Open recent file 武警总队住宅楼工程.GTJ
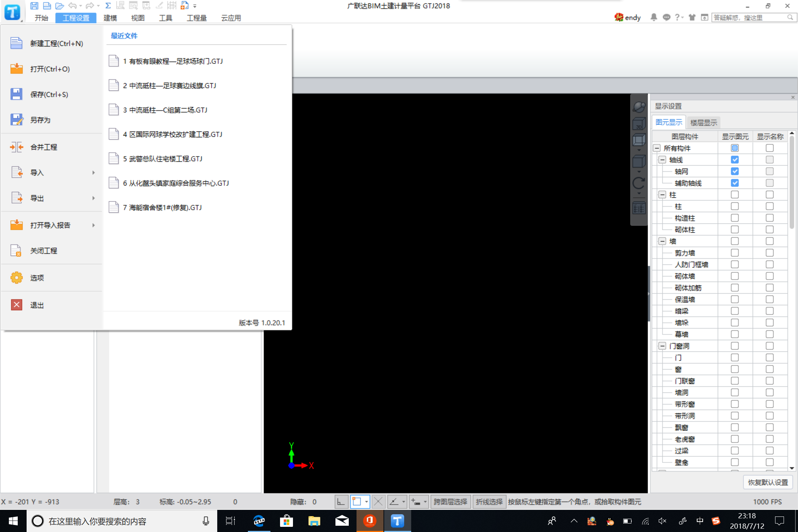Screen dimensions: 798x532 click(x=197, y=158)
